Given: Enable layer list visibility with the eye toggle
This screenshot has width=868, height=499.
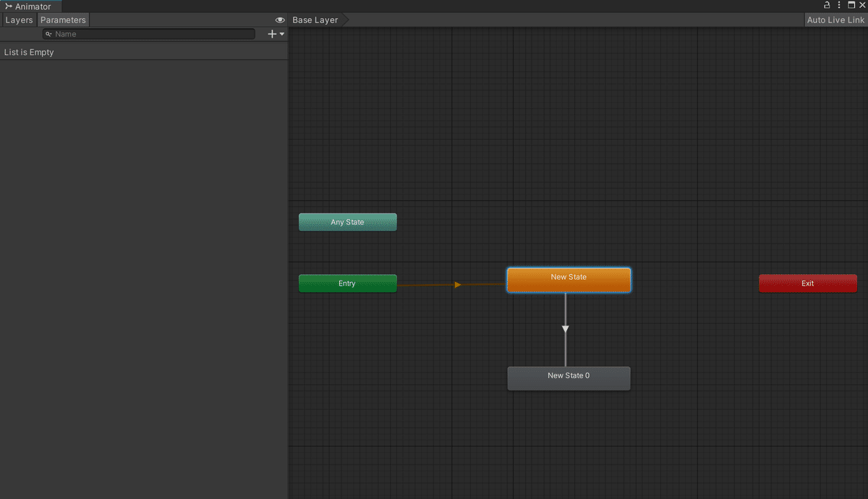Looking at the screenshot, I should pos(280,20).
